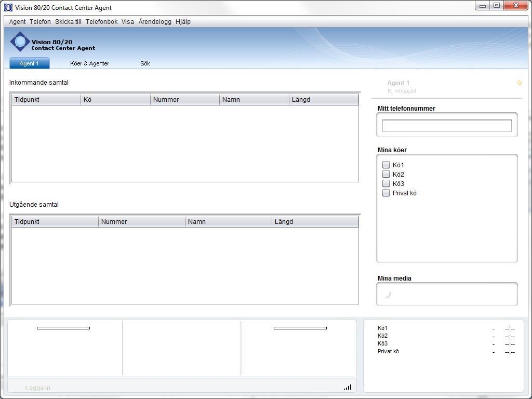Switch to the Sök tab
Screen dimensions: 532x399
click(145, 63)
